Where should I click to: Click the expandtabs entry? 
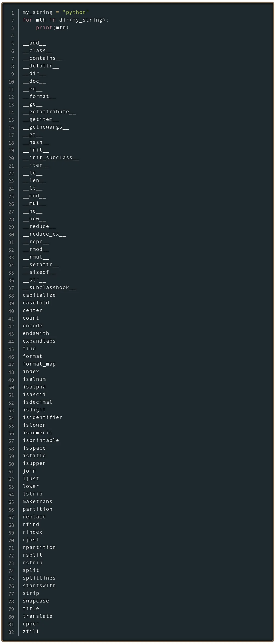click(x=39, y=341)
